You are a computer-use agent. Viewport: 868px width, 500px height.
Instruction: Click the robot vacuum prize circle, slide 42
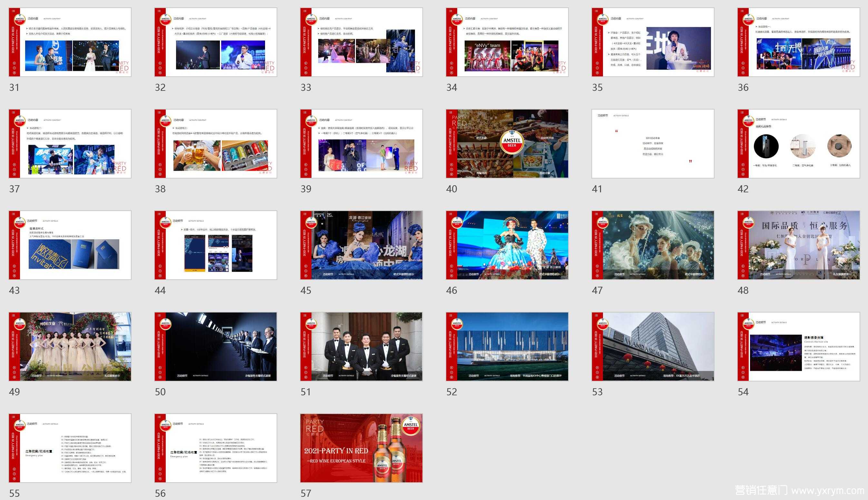pos(839,146)
